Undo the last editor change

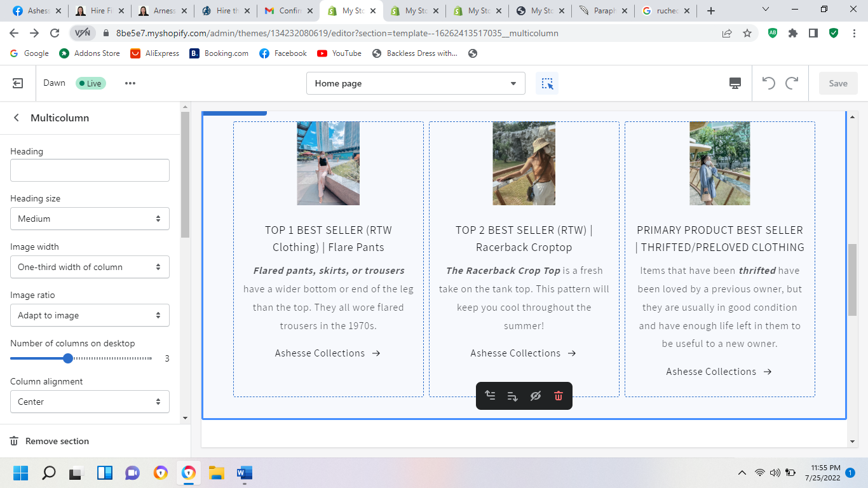(x=769, y=83)
